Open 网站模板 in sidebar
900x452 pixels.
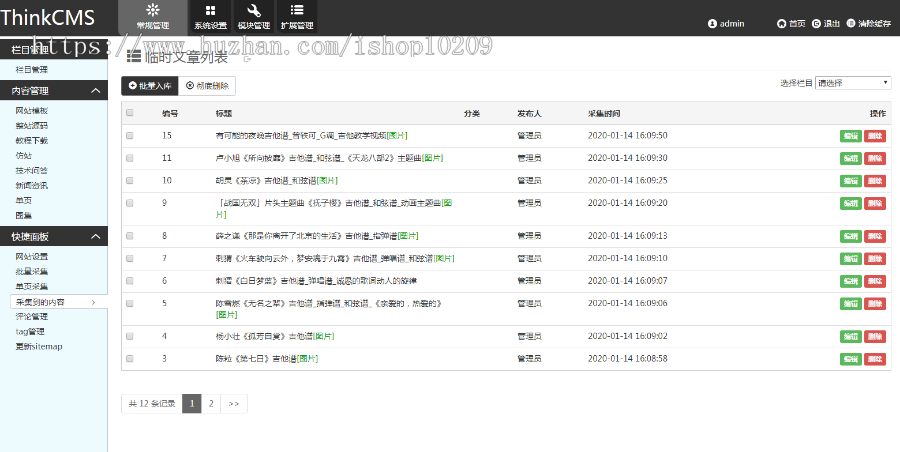32,111
